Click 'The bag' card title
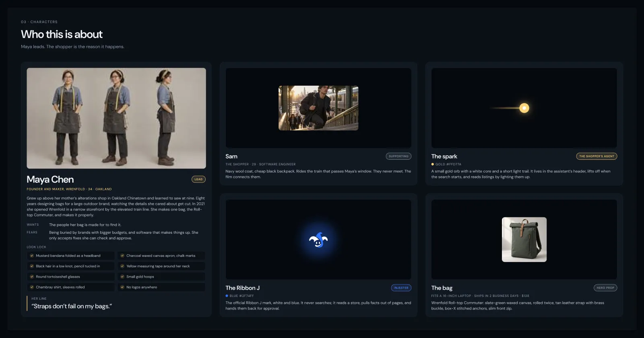The image size is (644, 338). click(442, 288)
